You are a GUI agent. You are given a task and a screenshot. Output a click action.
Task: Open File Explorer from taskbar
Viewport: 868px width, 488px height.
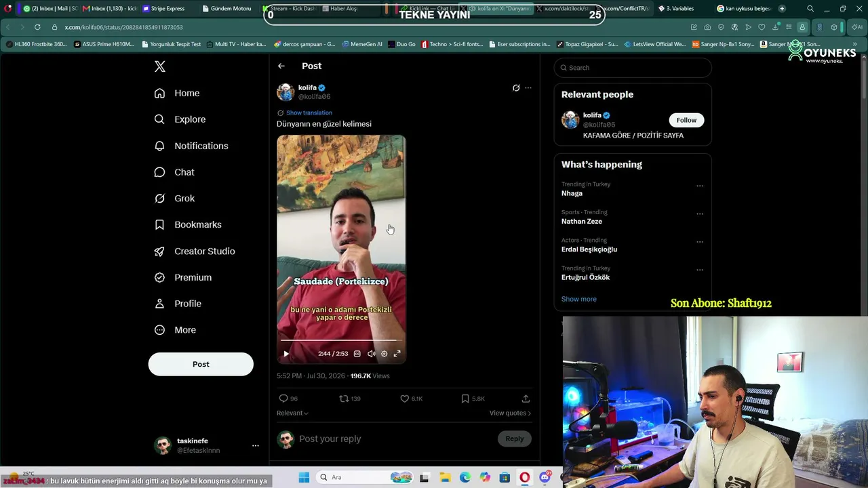pyautogui.click(x=445, y=478)
